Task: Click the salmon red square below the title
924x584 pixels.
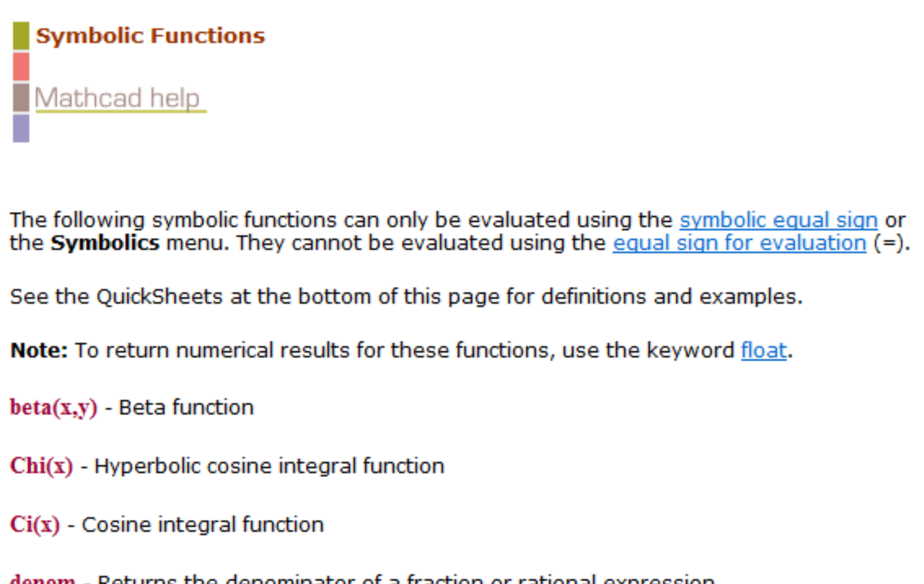Action: (21, 66)
